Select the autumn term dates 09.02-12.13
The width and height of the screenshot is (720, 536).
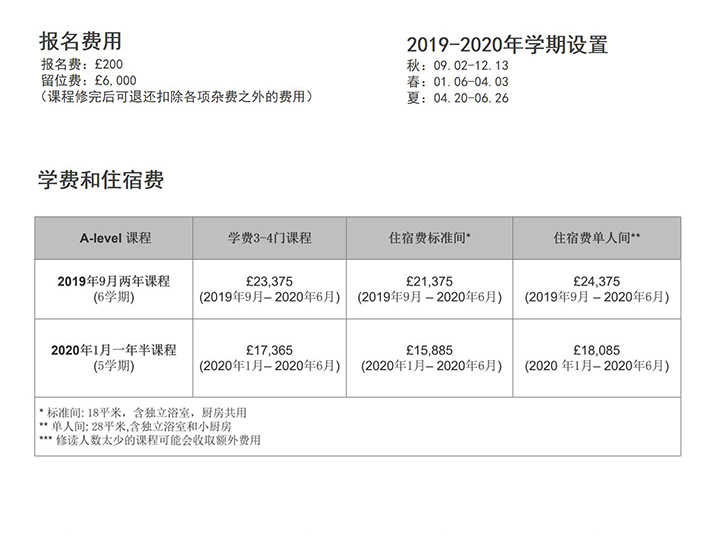(x=468, y=66)
